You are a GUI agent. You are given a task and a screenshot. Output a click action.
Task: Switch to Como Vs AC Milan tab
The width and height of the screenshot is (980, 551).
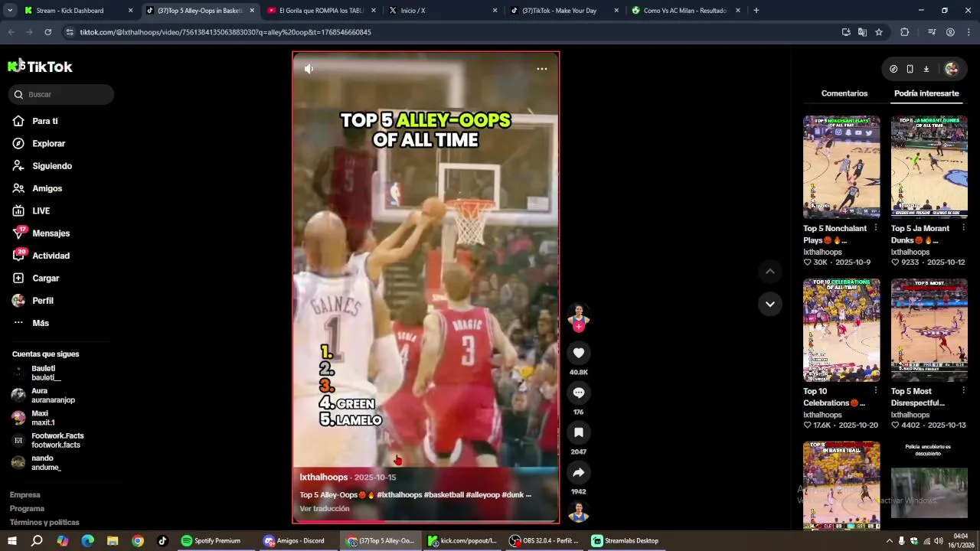pos(686,11)
